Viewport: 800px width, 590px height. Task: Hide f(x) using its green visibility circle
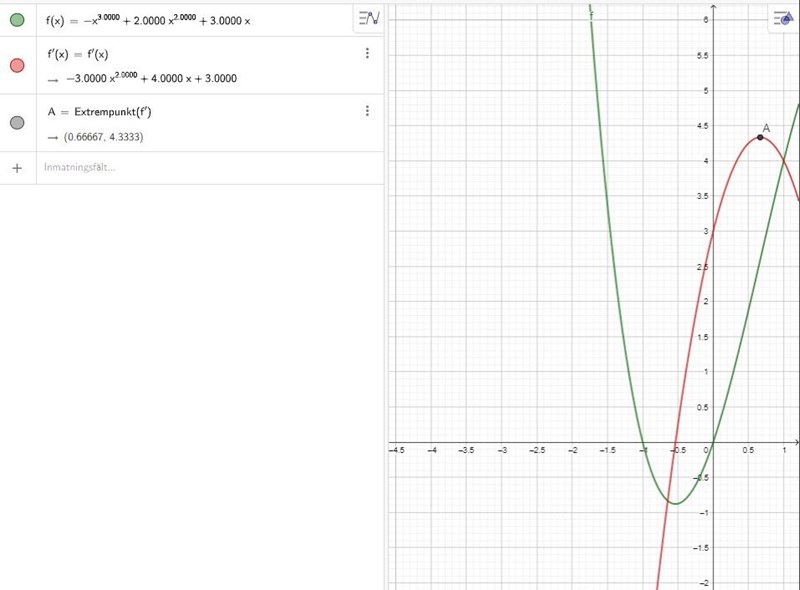[x=16, y=19]
